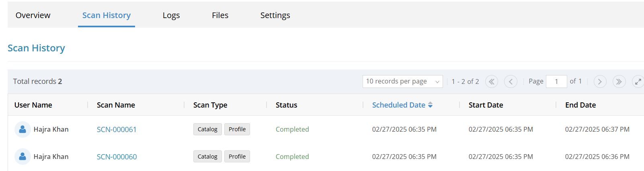This screenshot has width=644, height=171.
Task: Click next page arrow icon
Action: [600, 81]
